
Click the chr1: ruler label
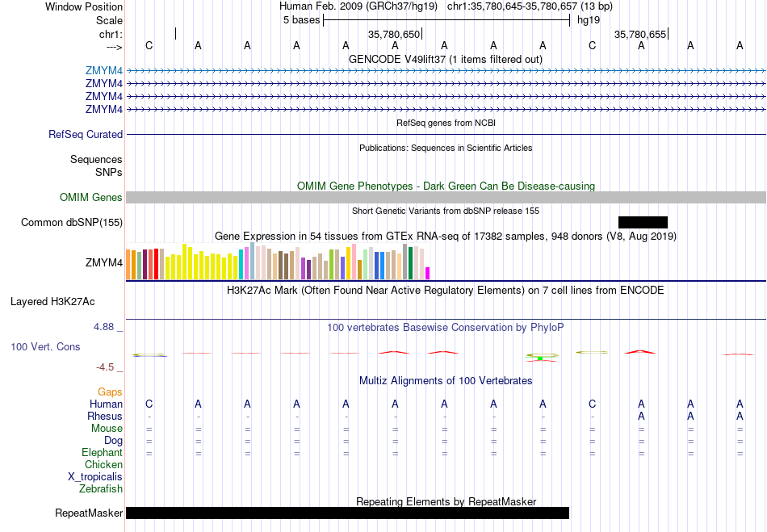click(x=111, y=34)
